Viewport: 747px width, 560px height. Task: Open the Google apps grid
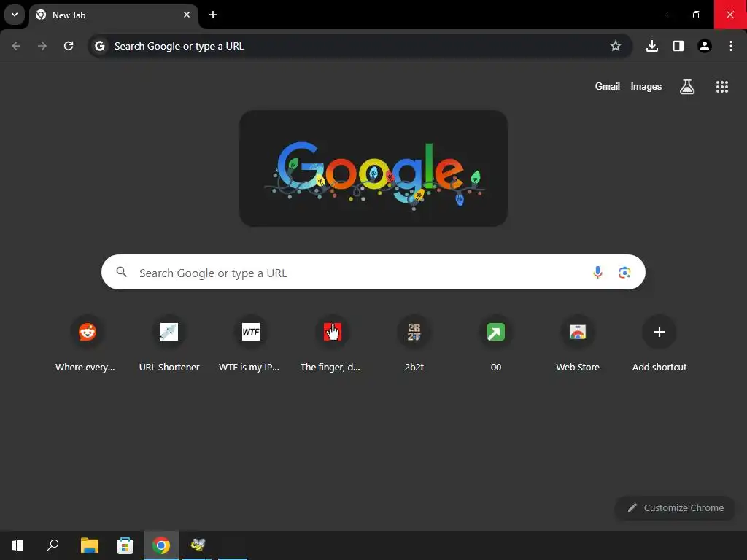(722, 87)
